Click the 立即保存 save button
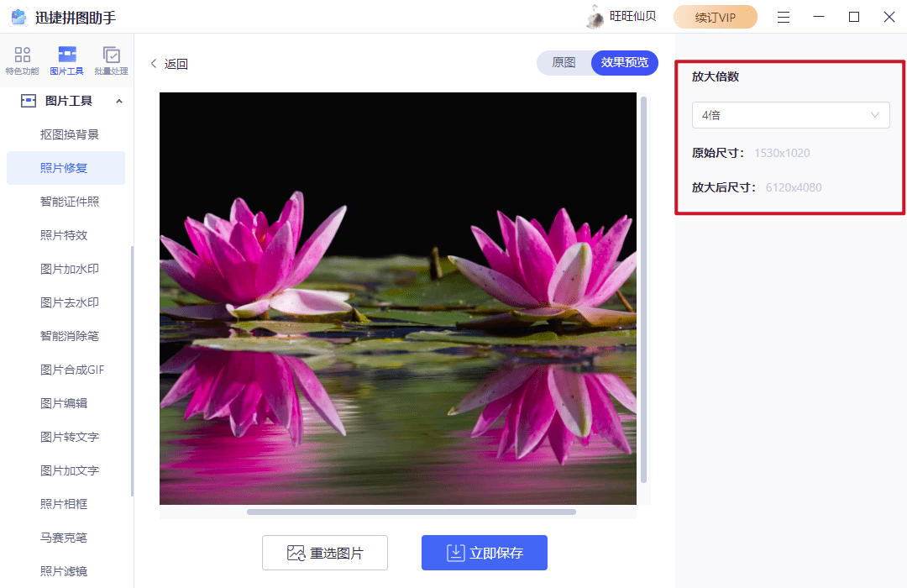 coord(485,553)
